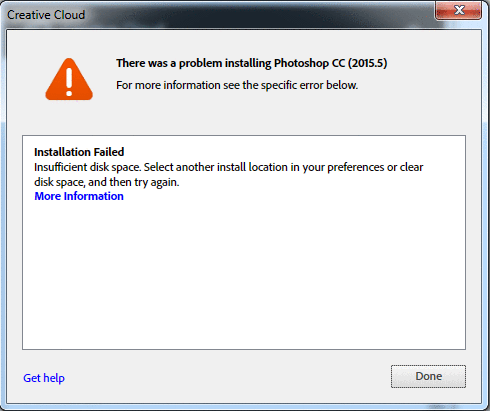Click the white exclamation mark in warning icon

[69, 82]
